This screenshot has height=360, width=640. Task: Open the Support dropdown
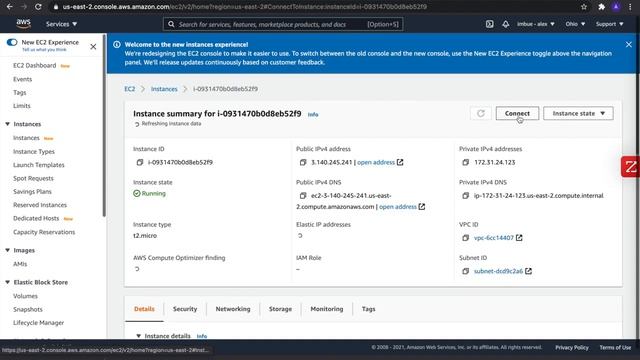click(609, 24)
